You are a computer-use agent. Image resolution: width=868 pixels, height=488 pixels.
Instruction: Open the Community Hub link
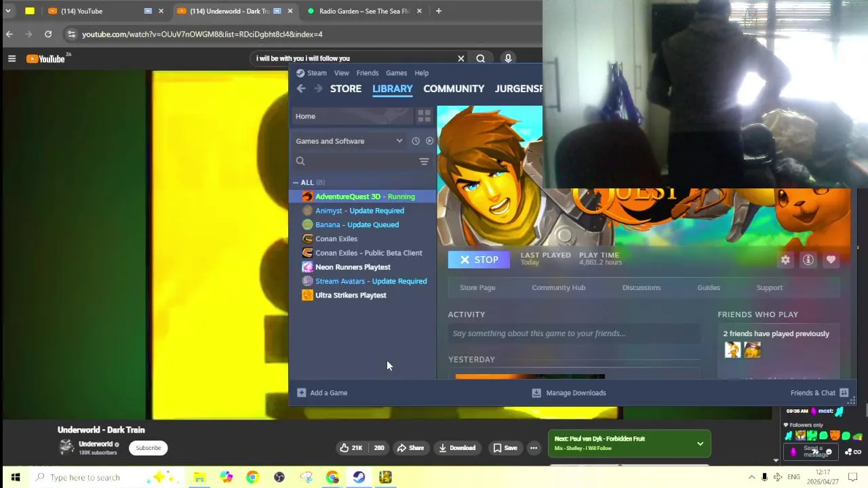coord(559,287)
